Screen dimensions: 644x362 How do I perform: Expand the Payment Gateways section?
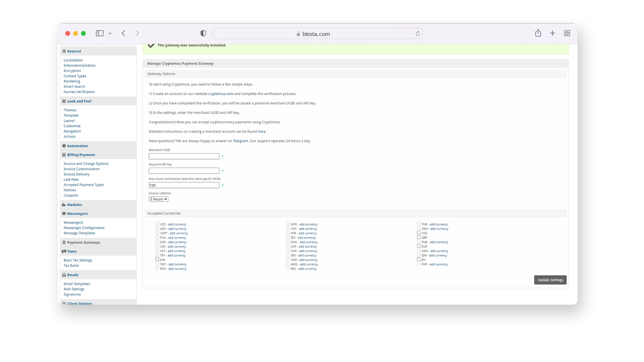tap(84, 242)
